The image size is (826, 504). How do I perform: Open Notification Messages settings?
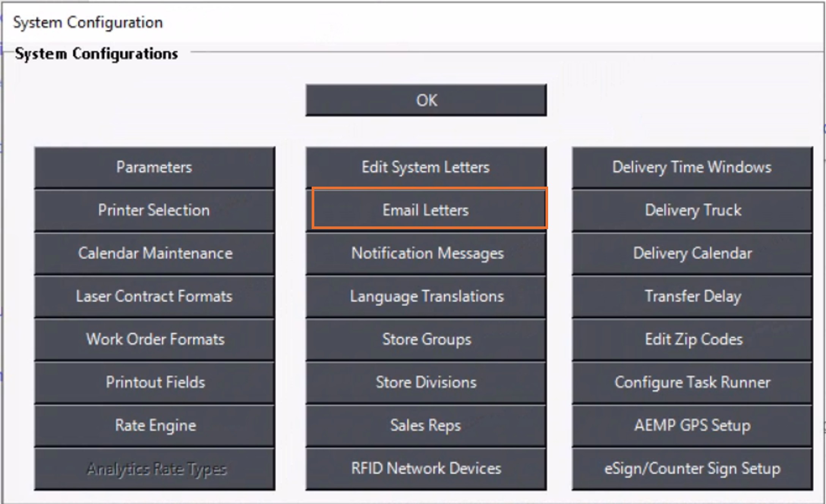(426, 253)
